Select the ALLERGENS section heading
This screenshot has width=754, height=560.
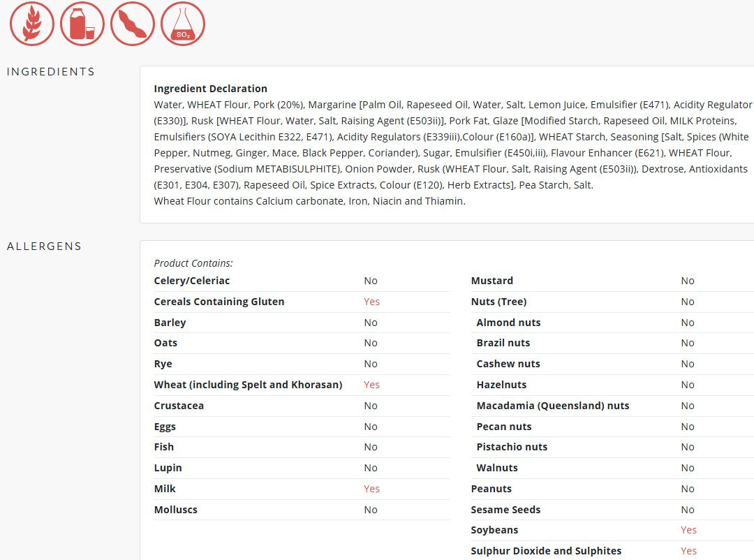(44, 246)
